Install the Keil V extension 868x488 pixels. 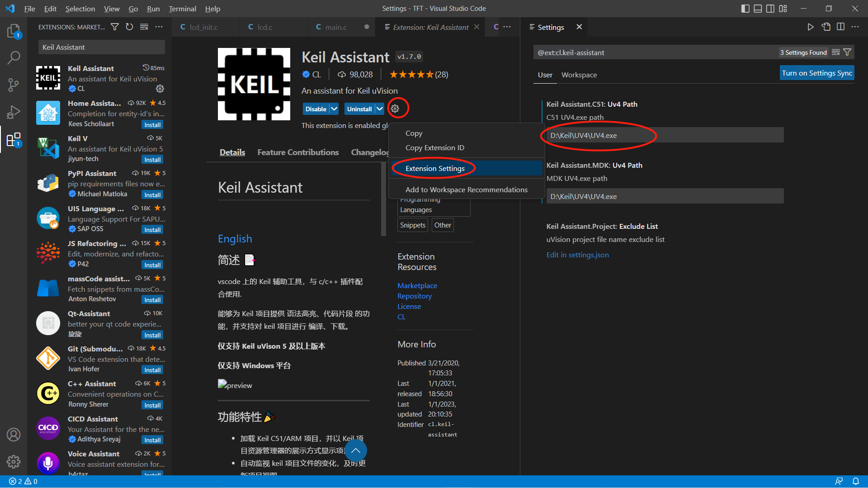coord(152,160)
